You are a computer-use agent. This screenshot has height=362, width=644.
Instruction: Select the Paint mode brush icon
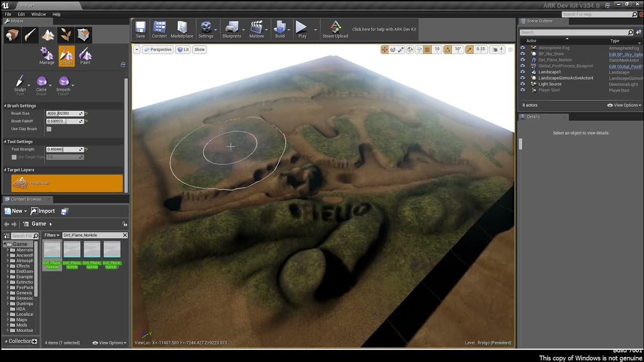30,35
